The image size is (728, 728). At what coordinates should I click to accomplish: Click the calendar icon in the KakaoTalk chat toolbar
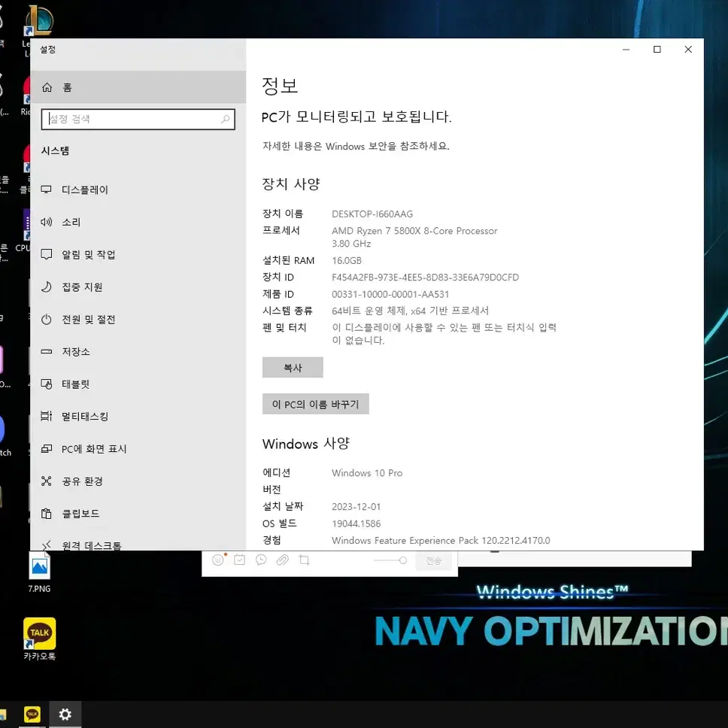click(x=240, y=560)
